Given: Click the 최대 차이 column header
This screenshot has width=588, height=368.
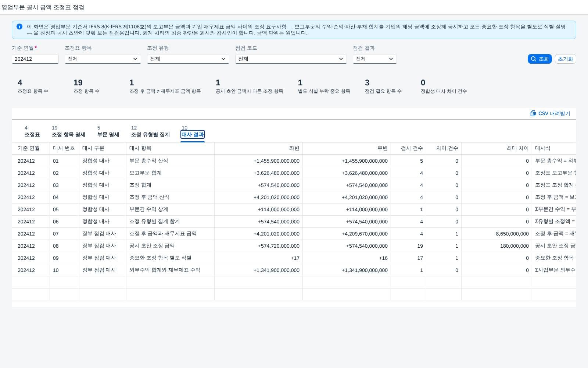Looking at the screenshot, I should coord(496,148).
